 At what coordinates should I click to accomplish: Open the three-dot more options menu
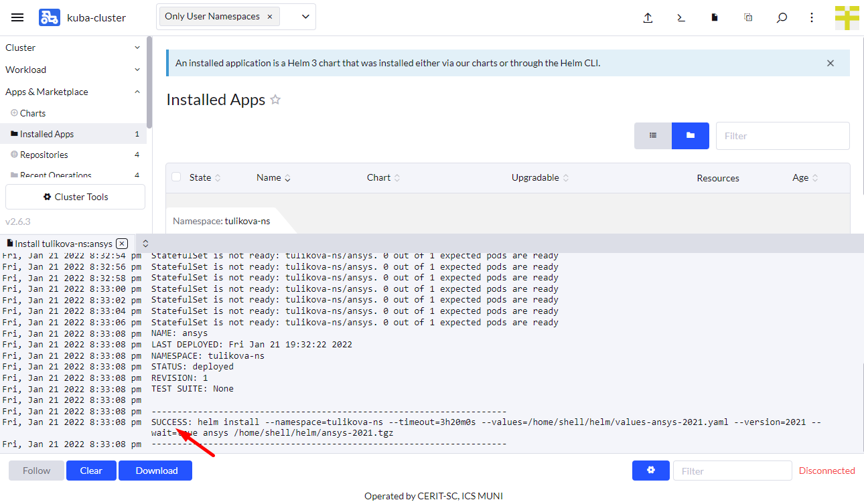coord(812,18)
